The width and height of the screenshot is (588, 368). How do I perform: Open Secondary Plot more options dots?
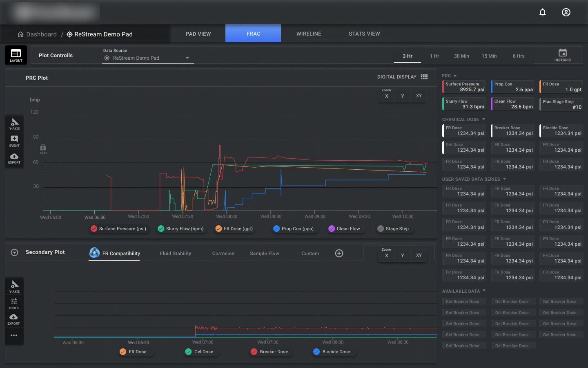14,335
